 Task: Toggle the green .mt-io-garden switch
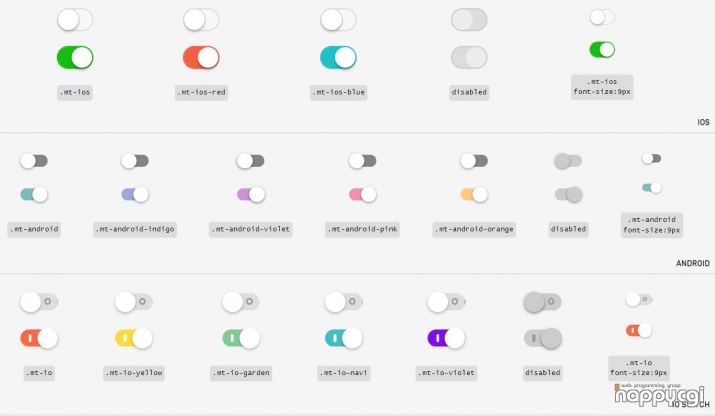[241, 338]
